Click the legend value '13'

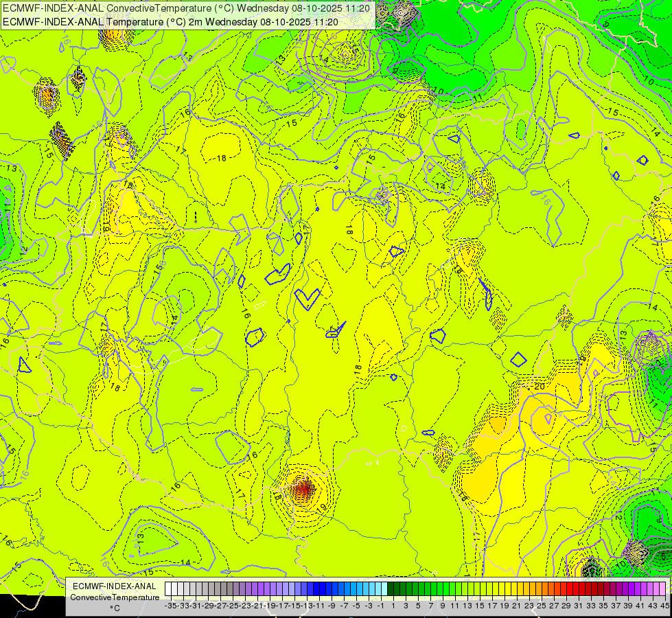click(x=467, y=606)
